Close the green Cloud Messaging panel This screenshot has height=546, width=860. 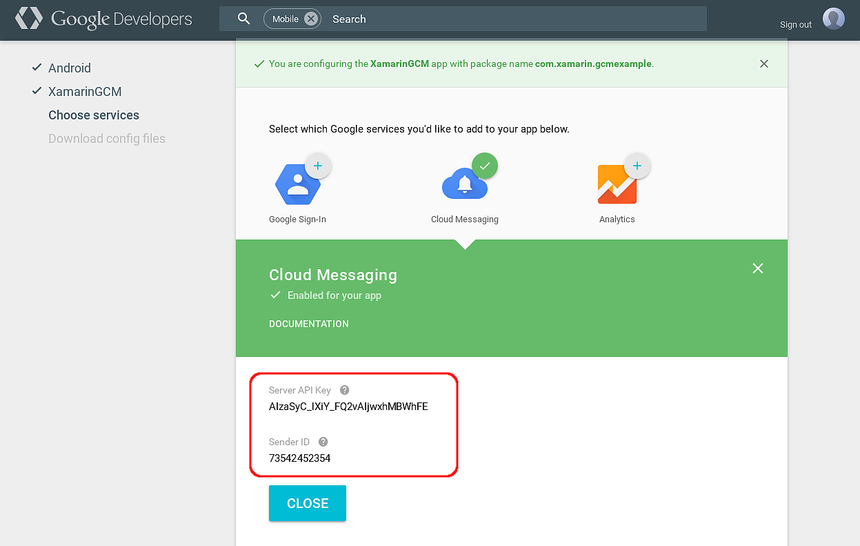(x=758, y=268)
